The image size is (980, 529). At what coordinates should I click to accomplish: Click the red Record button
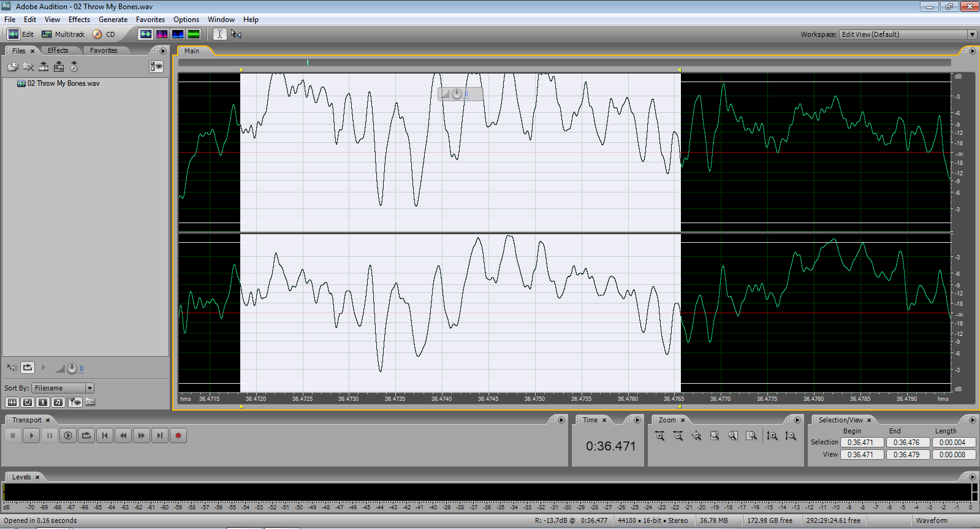click(178, 436)
